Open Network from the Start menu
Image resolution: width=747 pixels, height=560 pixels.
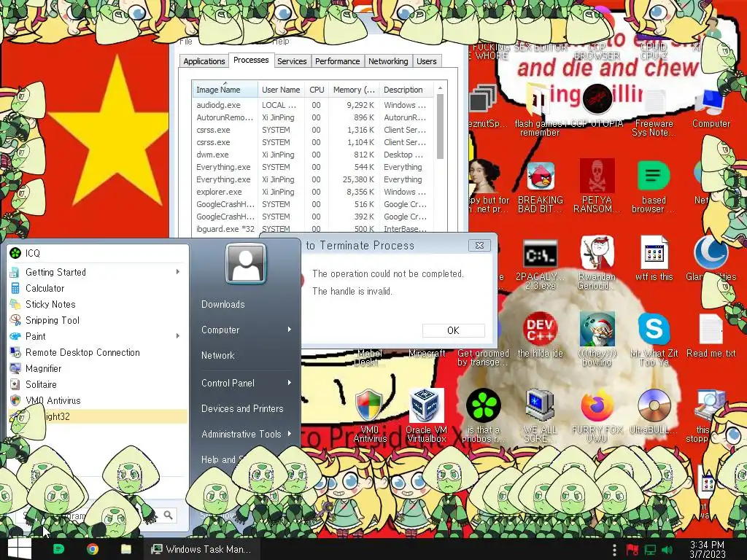pos(217,355)
